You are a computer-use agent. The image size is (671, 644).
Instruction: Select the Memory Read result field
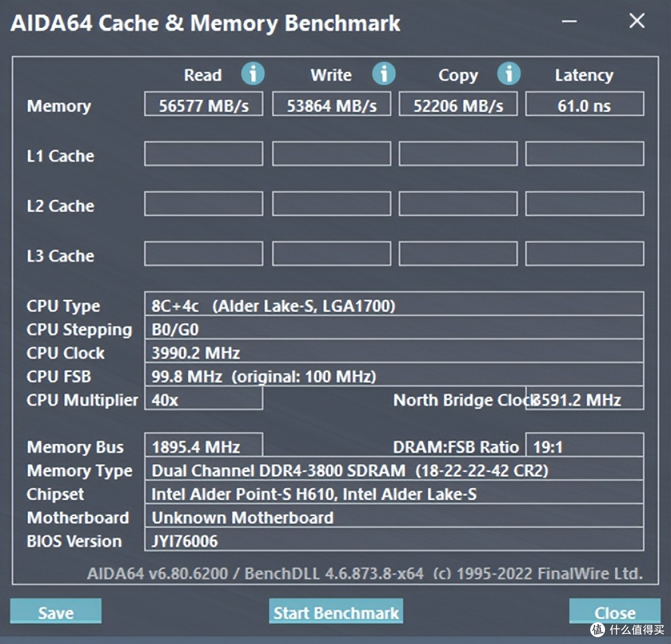pos(203,104)
